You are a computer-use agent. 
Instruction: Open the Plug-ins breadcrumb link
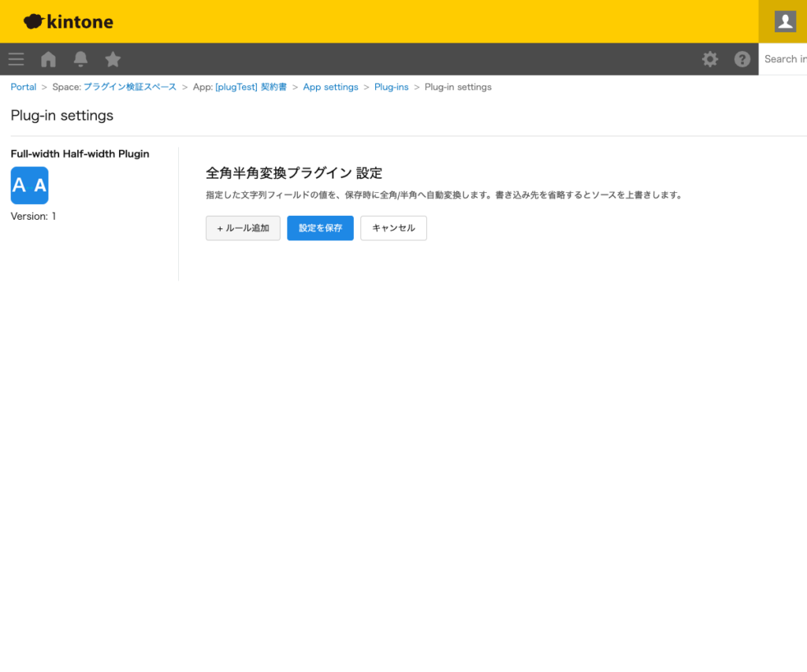pyautogui.click(x=392, y=87)
